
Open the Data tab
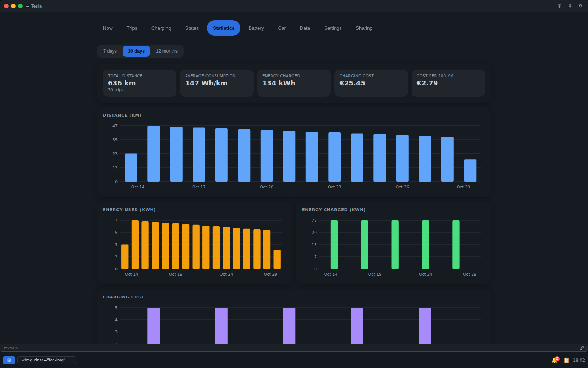tap(305, 28)
